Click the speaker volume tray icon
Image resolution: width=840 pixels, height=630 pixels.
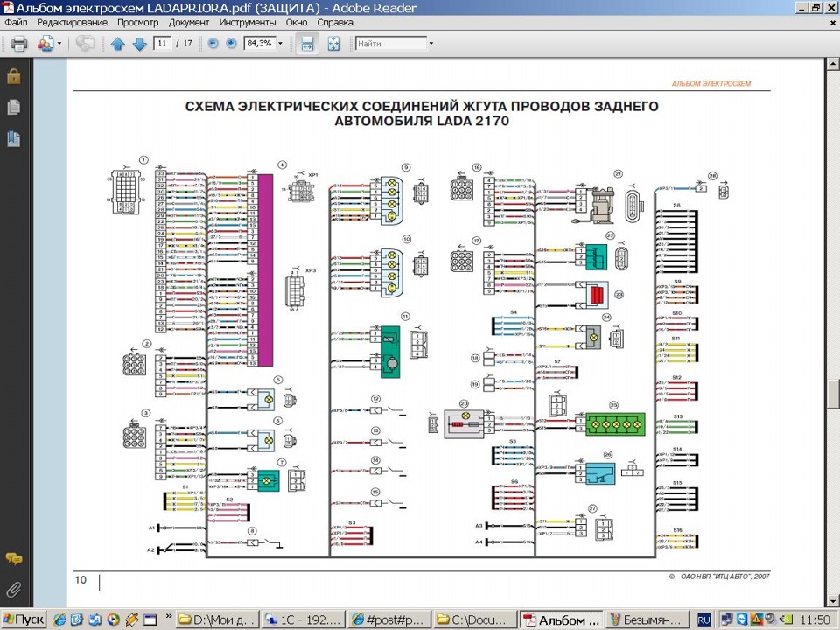pos(770,619)
